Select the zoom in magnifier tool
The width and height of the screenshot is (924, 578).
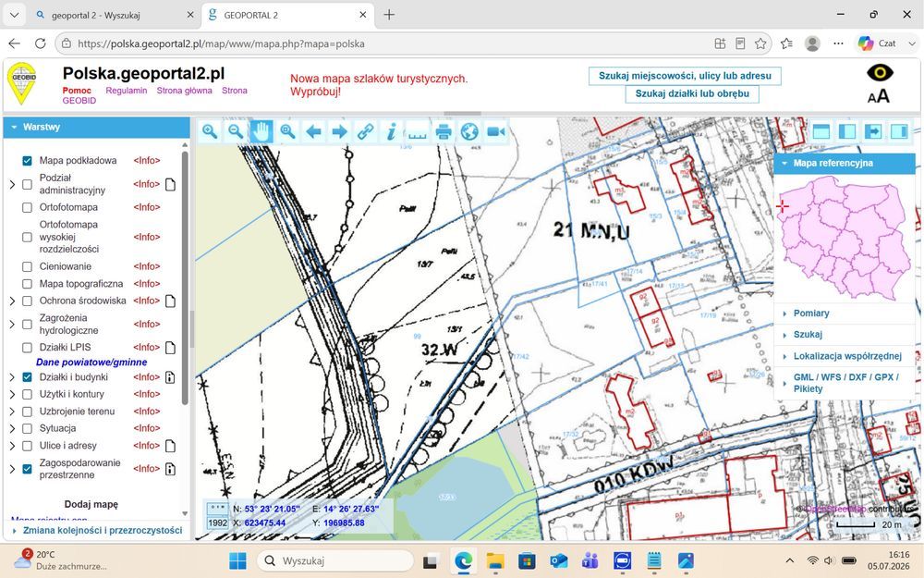[209, 131]
